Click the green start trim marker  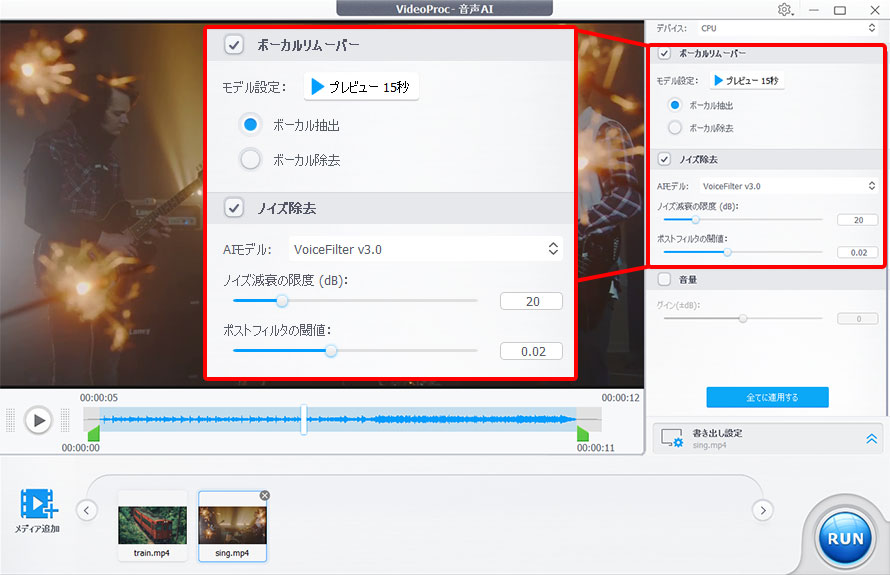(x=94, y=434)
